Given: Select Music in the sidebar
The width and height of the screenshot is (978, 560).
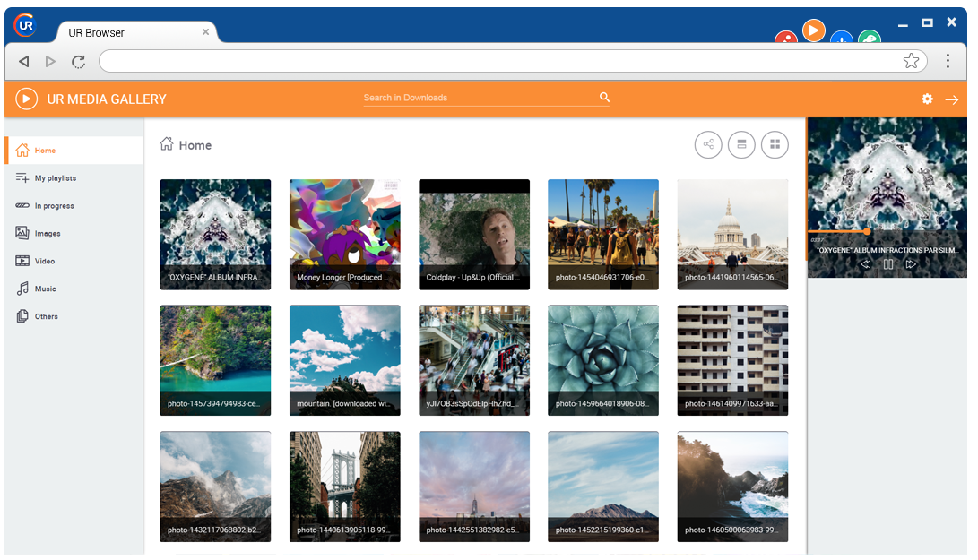Looking at the screenshot, I should tap(45, 289).
